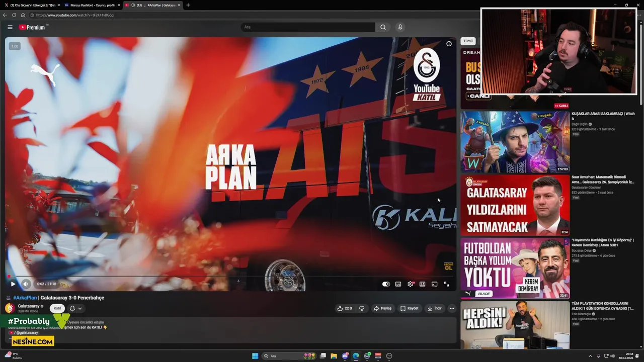
Task: Click Socrates Dergi channel name
Action: [582, 250]
